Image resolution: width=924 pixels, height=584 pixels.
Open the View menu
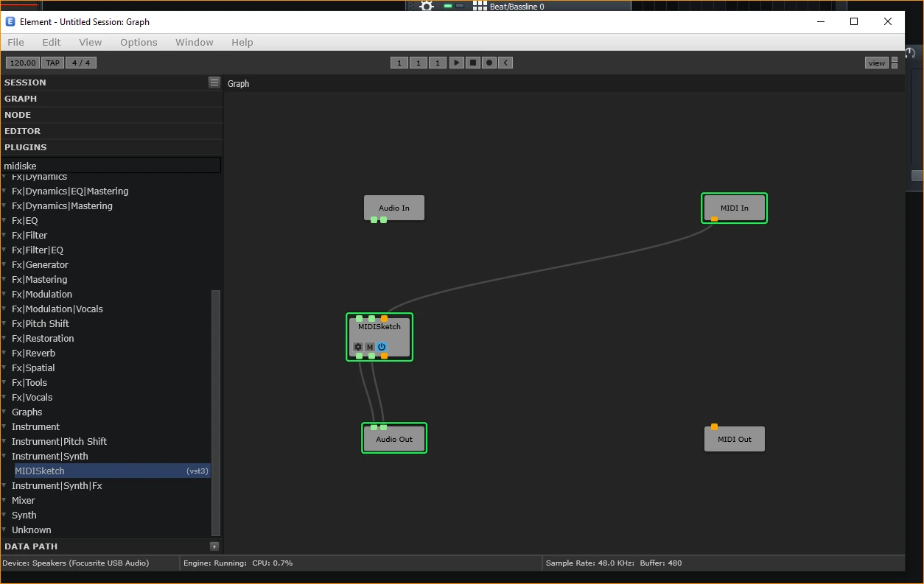(x=91, y=42)
